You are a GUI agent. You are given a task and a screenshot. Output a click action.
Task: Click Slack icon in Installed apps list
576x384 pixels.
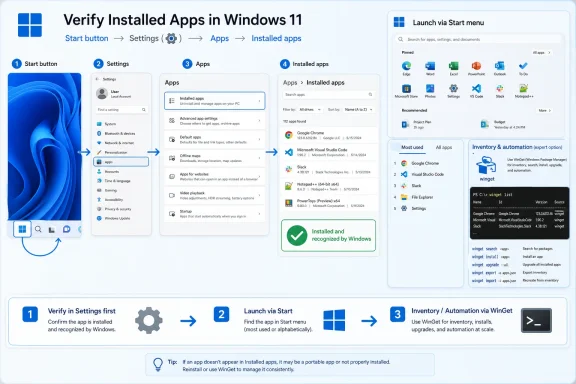[x=289, y=169]
